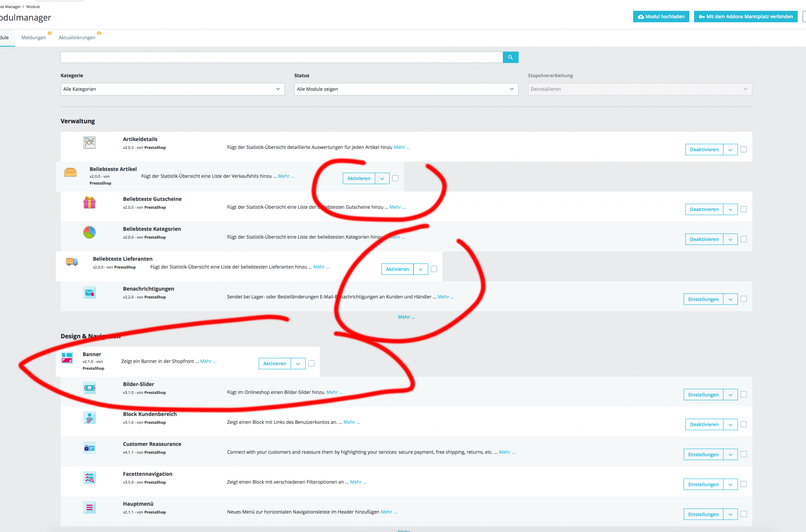Image resolution: width=806 pixels, height=532 pixels.
Task: Activate the Beliebteste Lieferanten module
Action: point(397,269)
